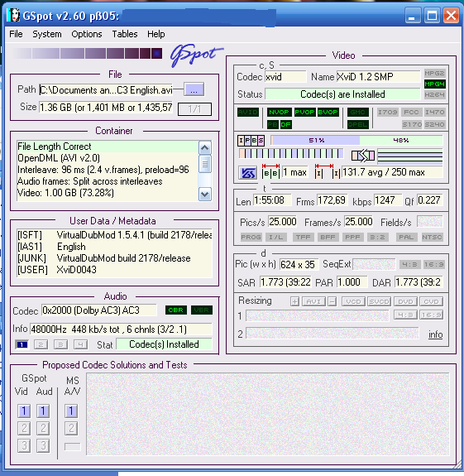Click the 1/1 file counter button
Image resolution: width=464 pixels, height=476 pixels.
pyautogui.click(x=194, y=108)
